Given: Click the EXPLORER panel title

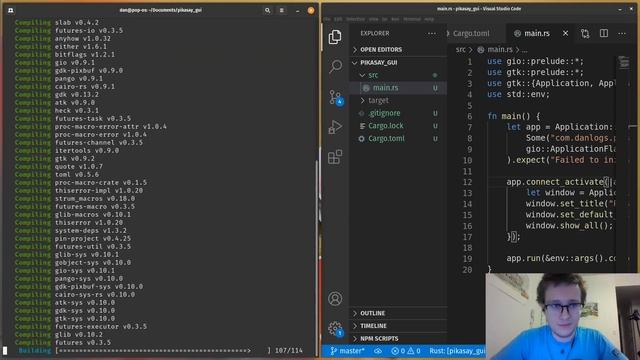Looking at the screenshot, I should [375, 33].
